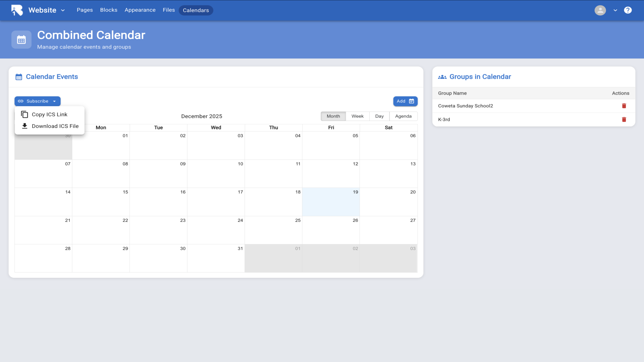Choose Copy ICS Link option
The image size is (644, 362).
pos(49,115)
